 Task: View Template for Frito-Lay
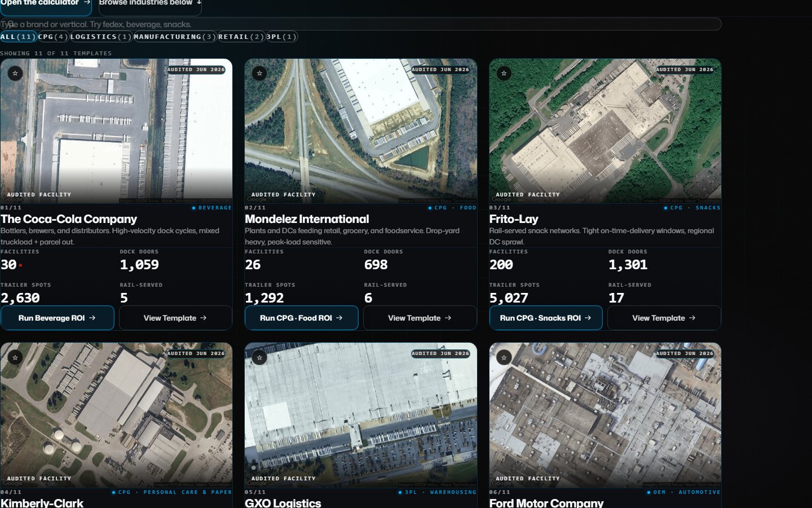pyautogui.click(x=664, y=318)
